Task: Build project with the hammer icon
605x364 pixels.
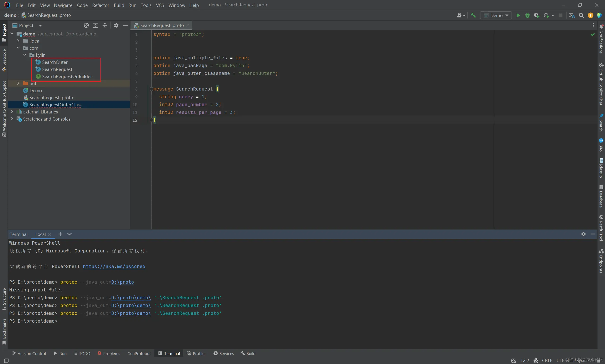Action: tap(473, 15)
